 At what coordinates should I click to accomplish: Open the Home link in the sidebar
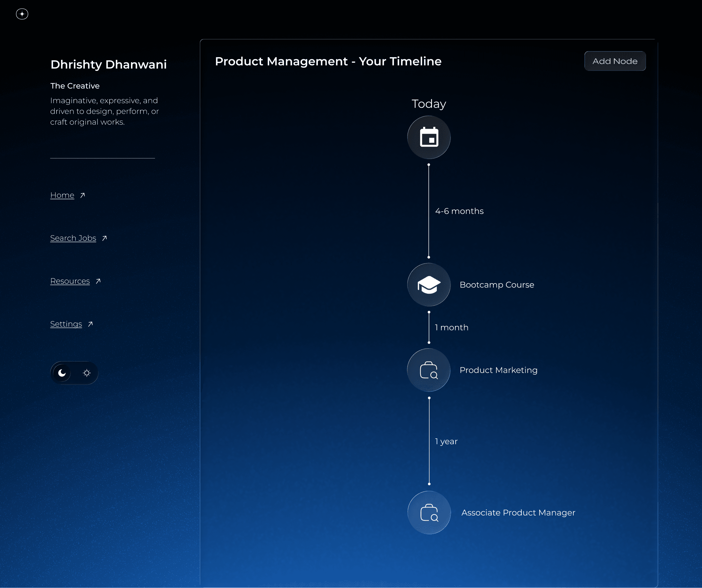coord(62,195)
